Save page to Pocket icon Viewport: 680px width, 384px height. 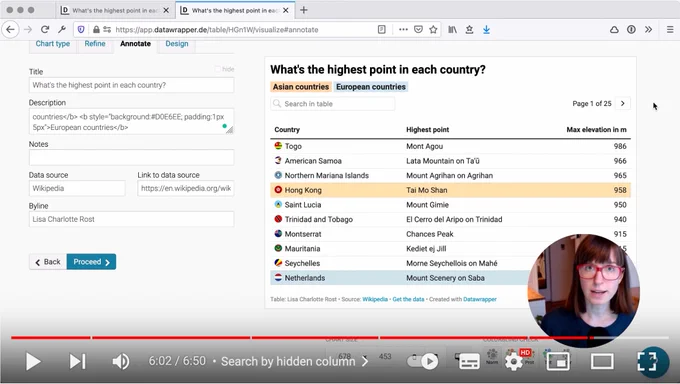click(418, 30)
